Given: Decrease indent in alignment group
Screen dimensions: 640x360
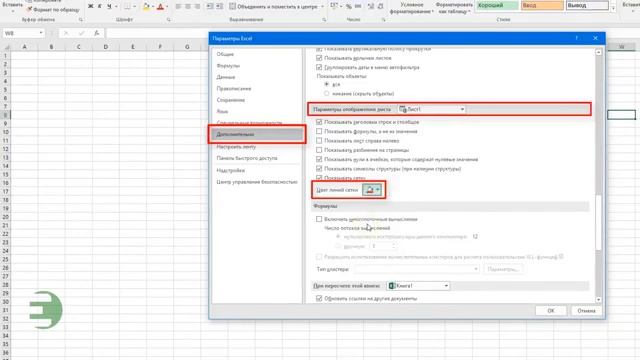Looking at the screenshot, I should pos(210,7).
